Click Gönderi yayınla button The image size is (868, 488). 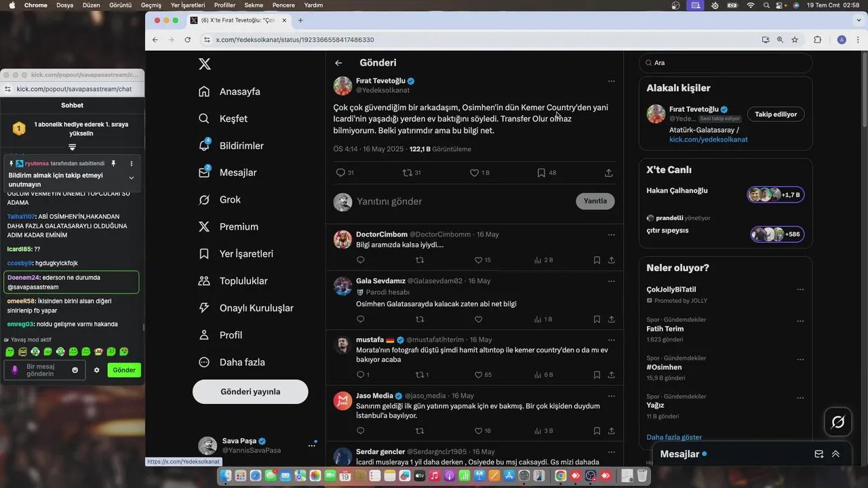pos(250,392)
